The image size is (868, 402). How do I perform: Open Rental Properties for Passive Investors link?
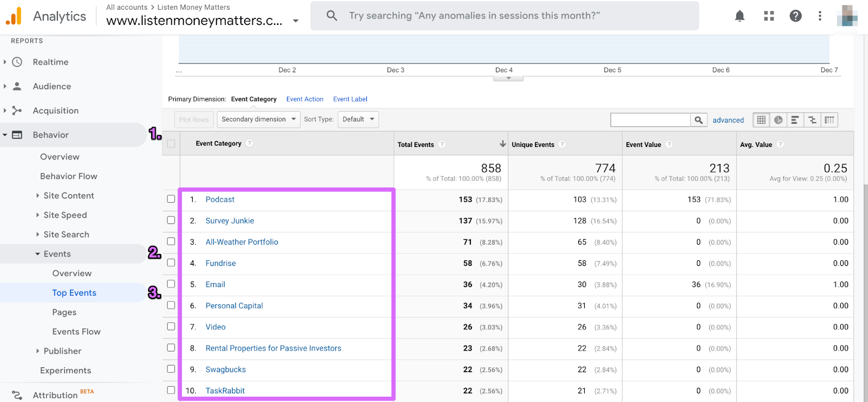point(273,348)
